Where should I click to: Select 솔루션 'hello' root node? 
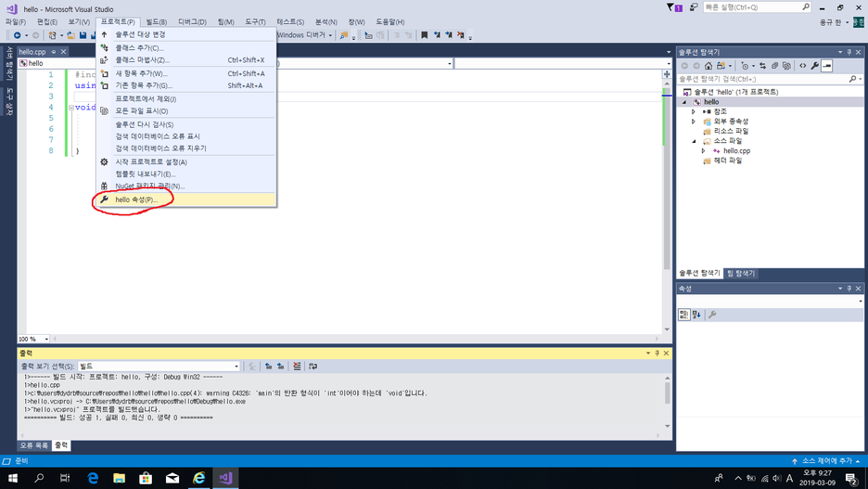[735, 92]
